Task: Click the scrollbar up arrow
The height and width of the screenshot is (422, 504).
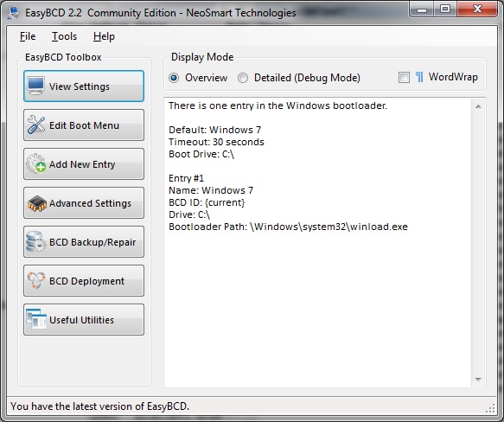Action: pyautogui.click(x=478, y=106)
